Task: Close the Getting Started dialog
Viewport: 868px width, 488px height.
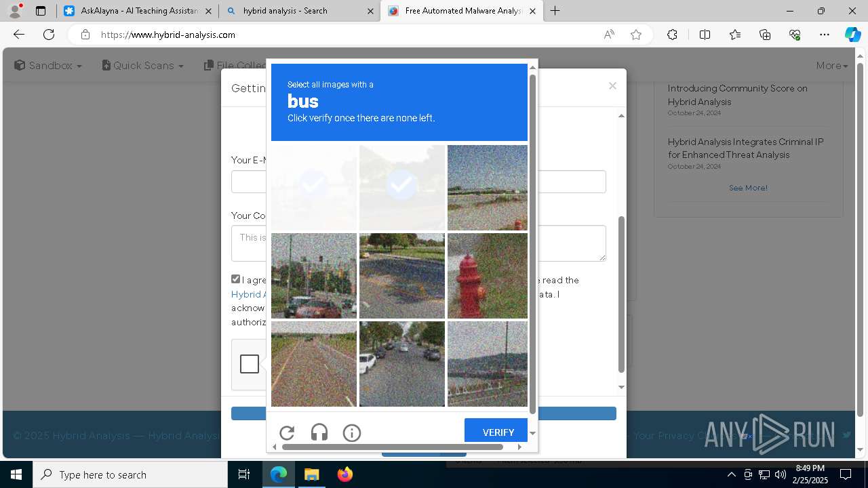Action: pyautogui.click(x=612, y=86)
